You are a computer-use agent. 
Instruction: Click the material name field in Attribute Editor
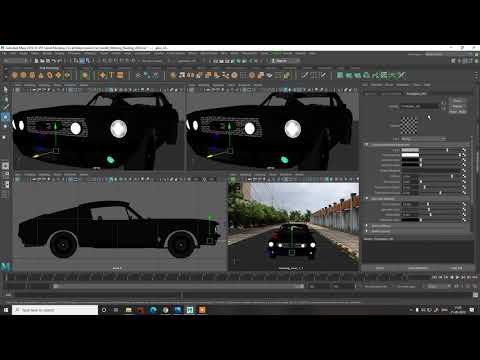tap(419, 106)
